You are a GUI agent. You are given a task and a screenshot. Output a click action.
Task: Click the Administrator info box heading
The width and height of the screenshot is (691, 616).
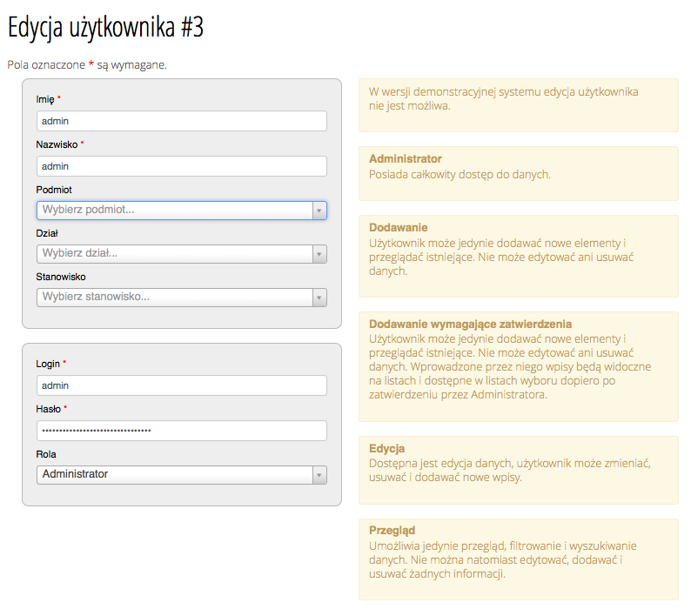(x=405, y=158)
